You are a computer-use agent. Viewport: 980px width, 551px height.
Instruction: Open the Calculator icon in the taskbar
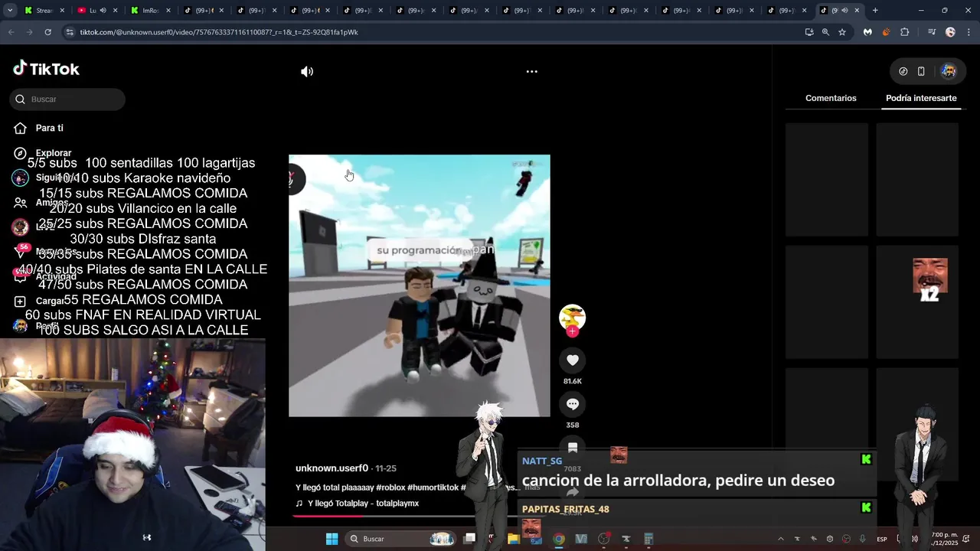tap(648, 539)
